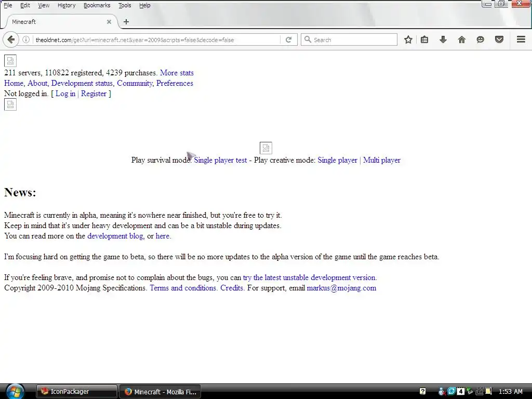Viewport: 532px width, 399px height.
Task: Click the taskbar clock showing 1:53 AM
Action: pos(510,392)
